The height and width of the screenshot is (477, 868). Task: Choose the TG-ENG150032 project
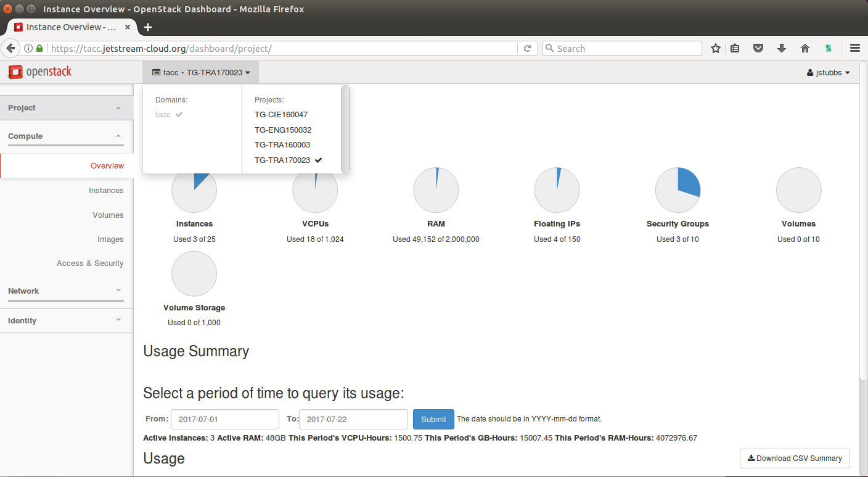point(283,130)
